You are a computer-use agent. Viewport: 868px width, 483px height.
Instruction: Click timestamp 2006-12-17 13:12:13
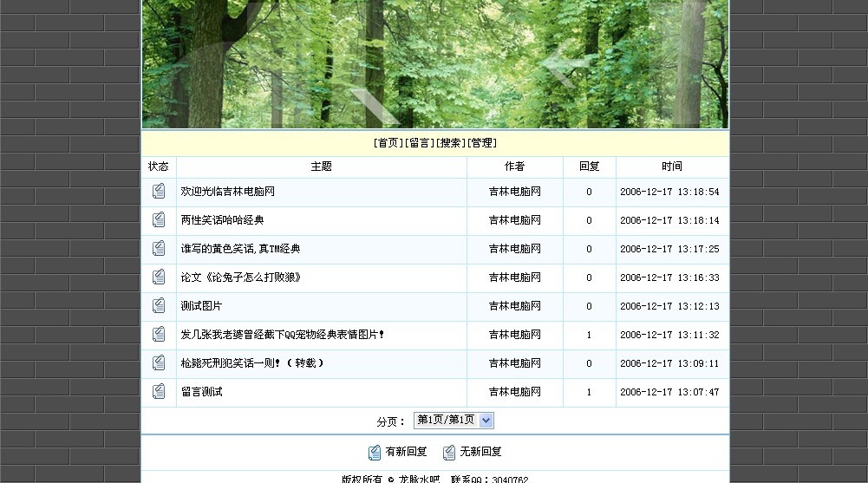click(x=669, y=306)
